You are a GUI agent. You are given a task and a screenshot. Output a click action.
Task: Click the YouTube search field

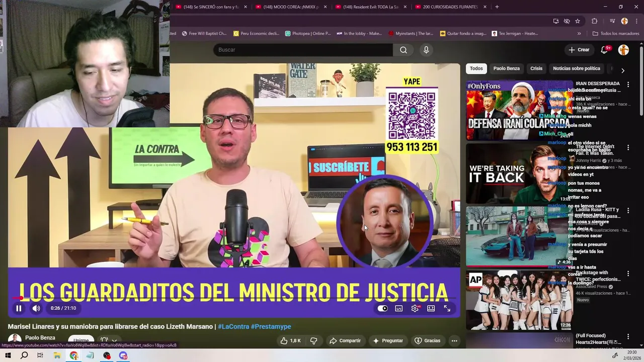pyautogui.click(x=303, y=50)
